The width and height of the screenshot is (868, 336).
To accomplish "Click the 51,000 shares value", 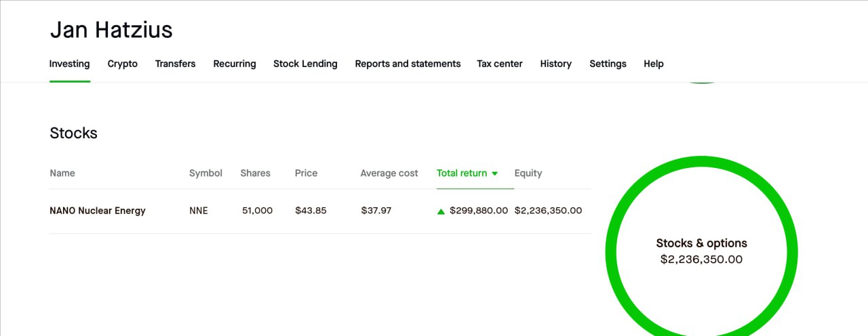I will coord(257,211).
